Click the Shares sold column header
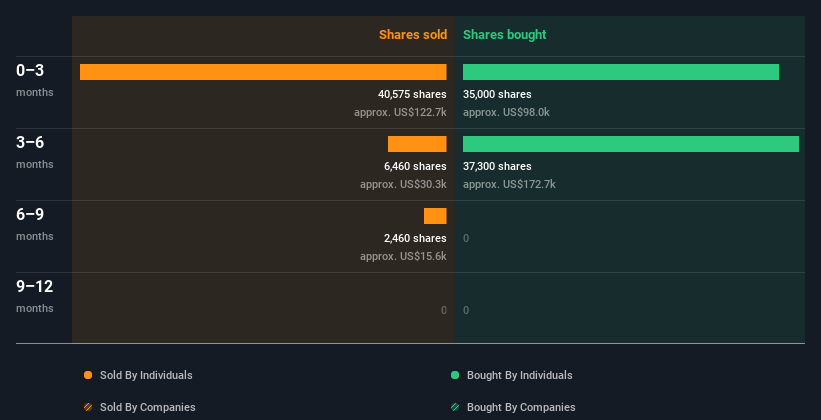 (x=413, y=35)
